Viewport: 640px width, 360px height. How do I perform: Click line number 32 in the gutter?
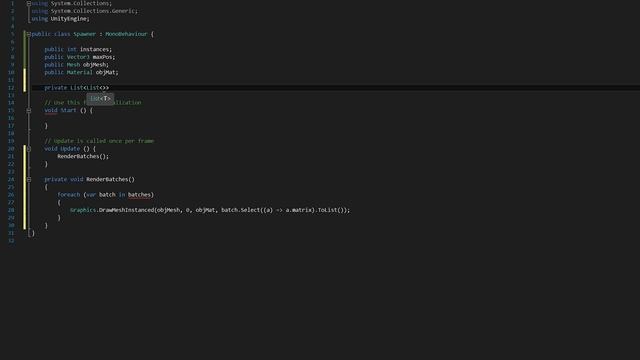tap(11, 241)
